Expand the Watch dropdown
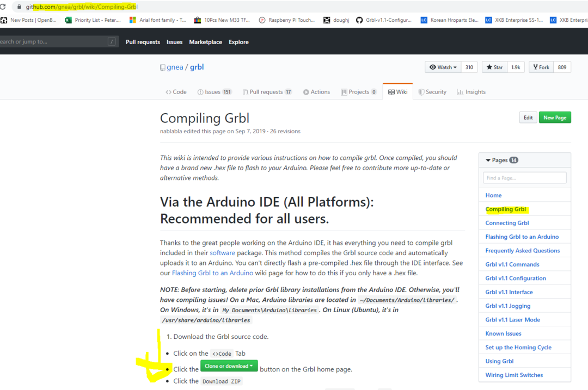588x390 pixels. [x=443, y=67]
